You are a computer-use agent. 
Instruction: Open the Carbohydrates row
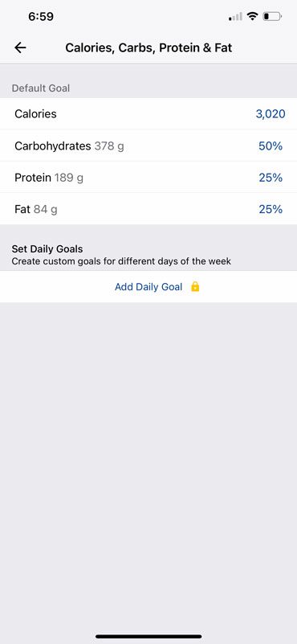pyautogui.click(x=148, y=146)
